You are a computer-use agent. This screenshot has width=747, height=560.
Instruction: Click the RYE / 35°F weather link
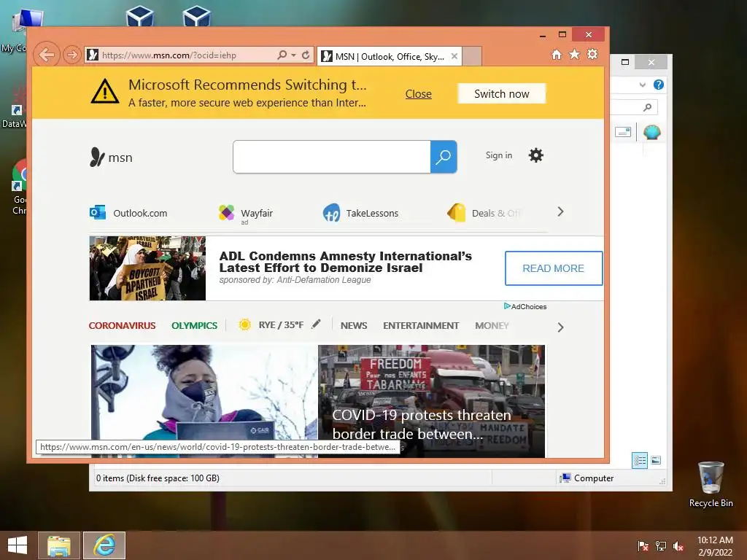281,324
